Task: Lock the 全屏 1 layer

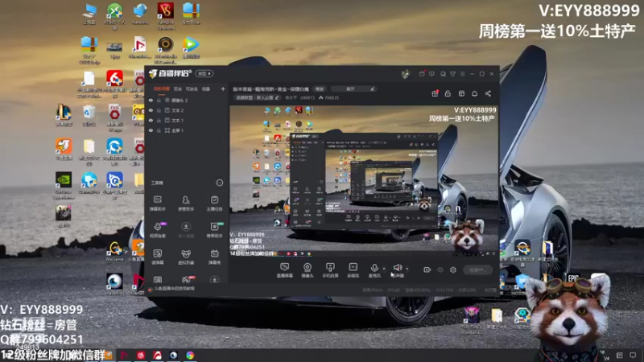Action: tap(159, 130)
